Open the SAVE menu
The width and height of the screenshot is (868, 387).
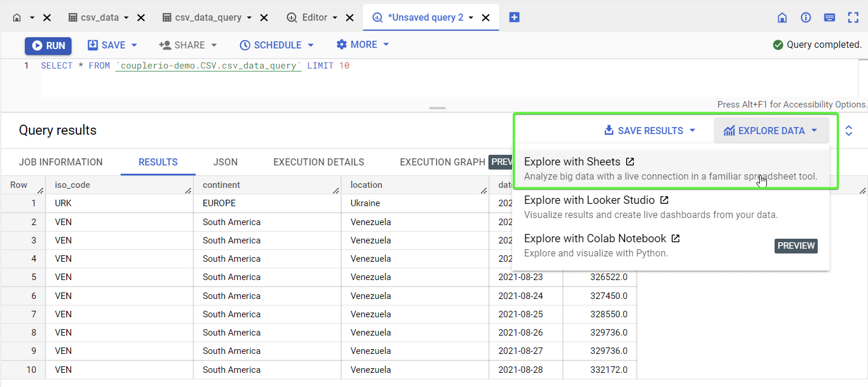(112, 45)
